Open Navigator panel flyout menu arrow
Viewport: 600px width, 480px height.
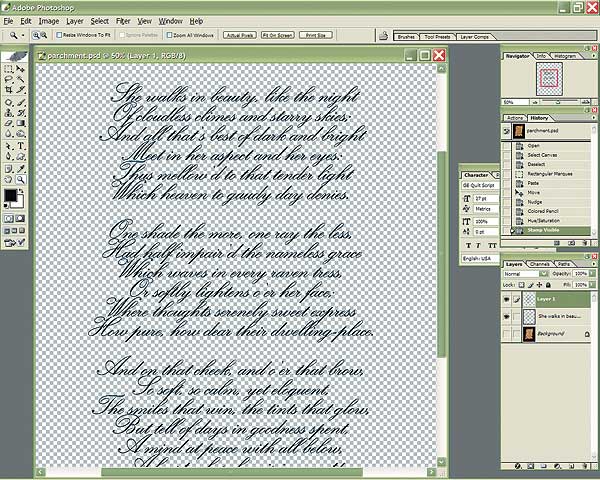click(593, 56)
